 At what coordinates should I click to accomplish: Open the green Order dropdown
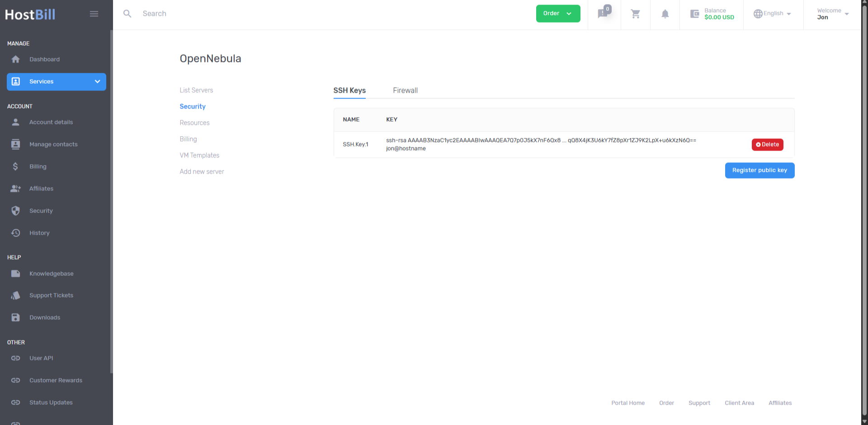pos(558,14)
